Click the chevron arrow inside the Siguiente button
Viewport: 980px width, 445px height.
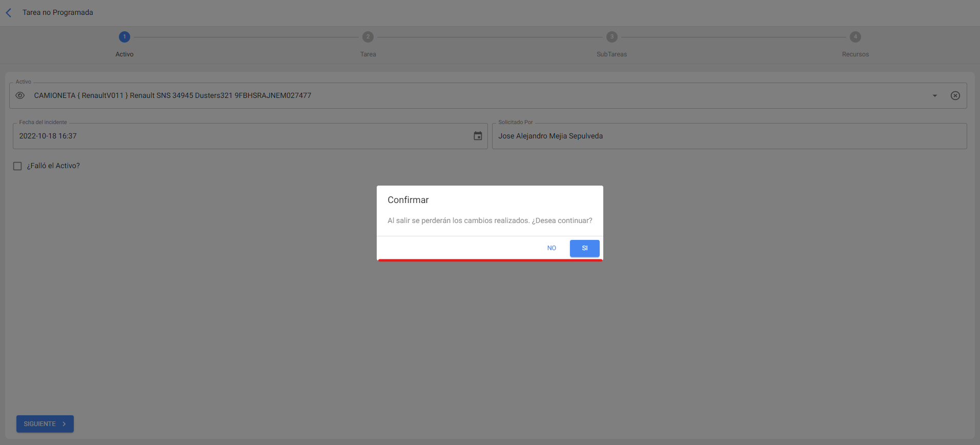point(64,424)
